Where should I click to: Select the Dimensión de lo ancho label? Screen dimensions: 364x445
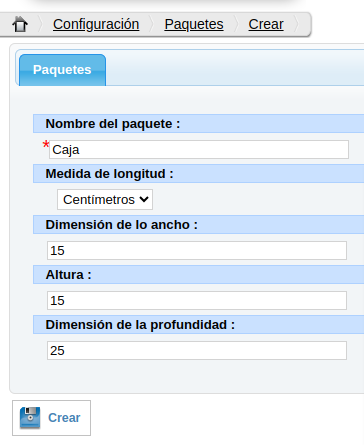121,225
